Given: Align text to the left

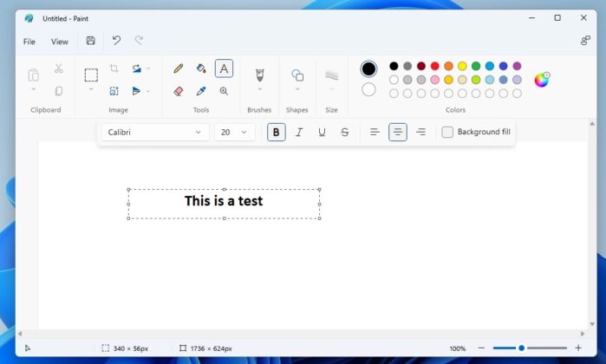Looking at the screenshot, I should tap(375, 132).
